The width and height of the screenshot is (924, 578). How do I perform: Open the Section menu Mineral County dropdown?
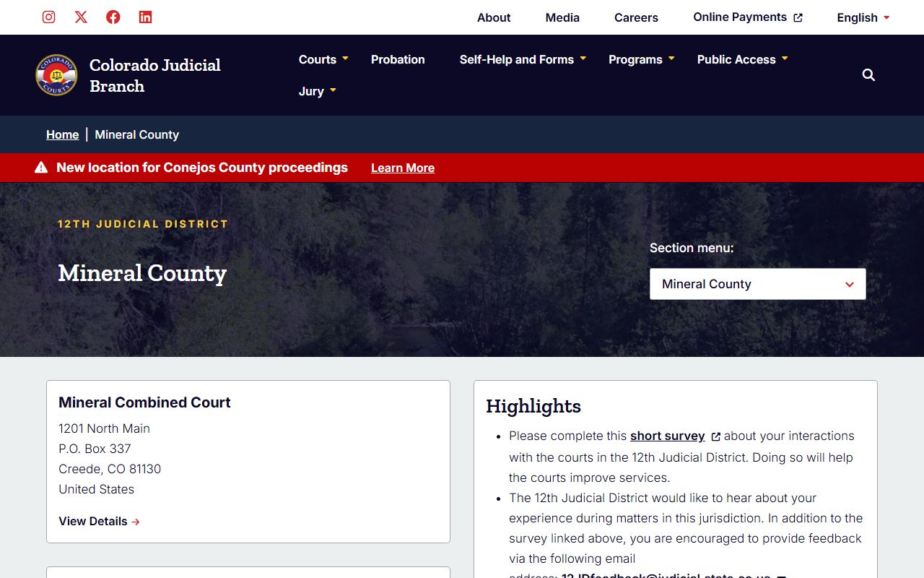[x=757, y=284]
